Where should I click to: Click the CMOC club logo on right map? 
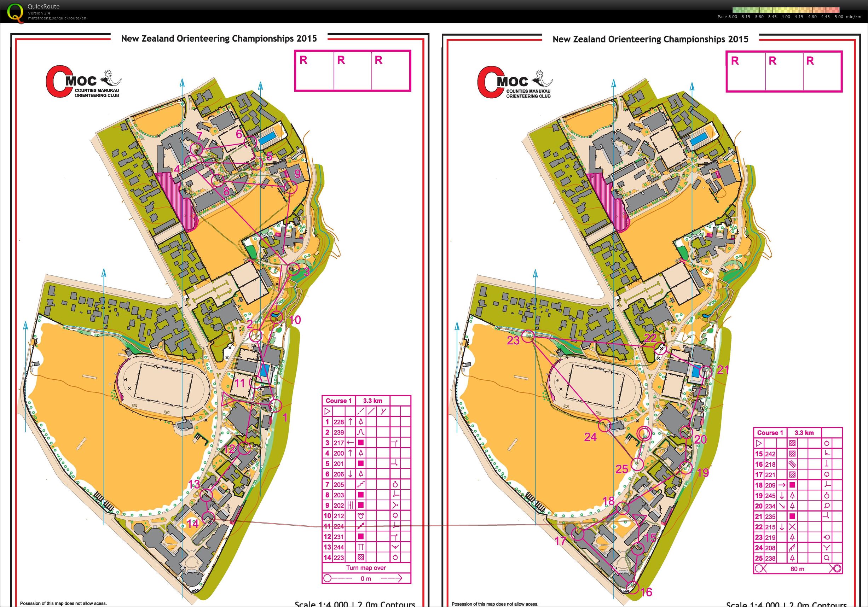[515, 83]
